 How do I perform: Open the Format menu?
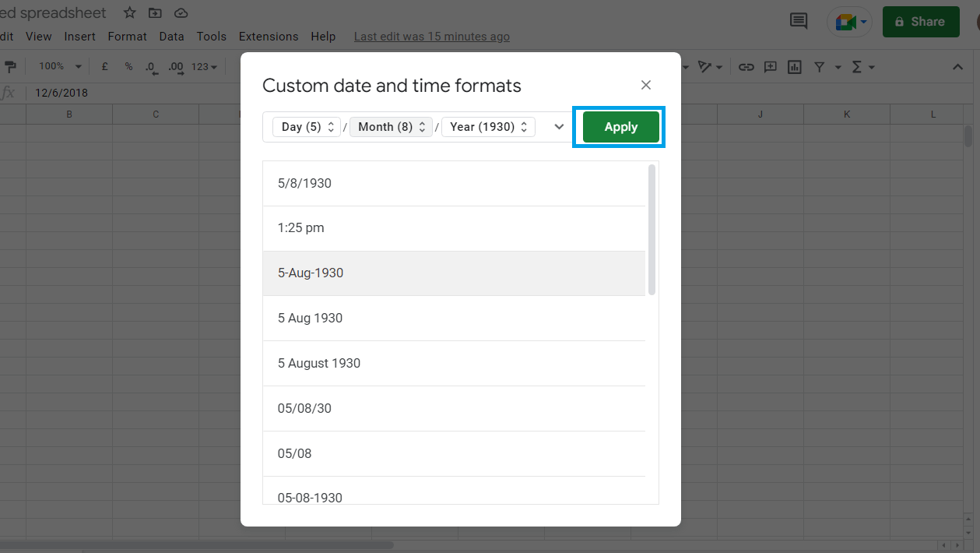[x=127, y=36]
